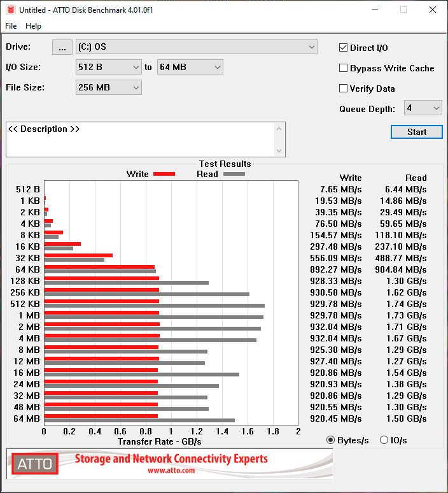Click the 8 KB write value 154.57 MB/s

336,235
